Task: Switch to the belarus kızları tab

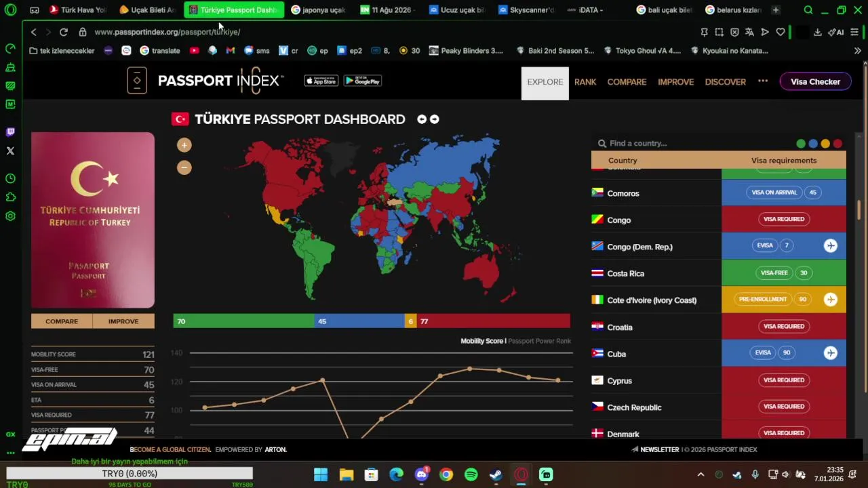Action: coord(734,10)
